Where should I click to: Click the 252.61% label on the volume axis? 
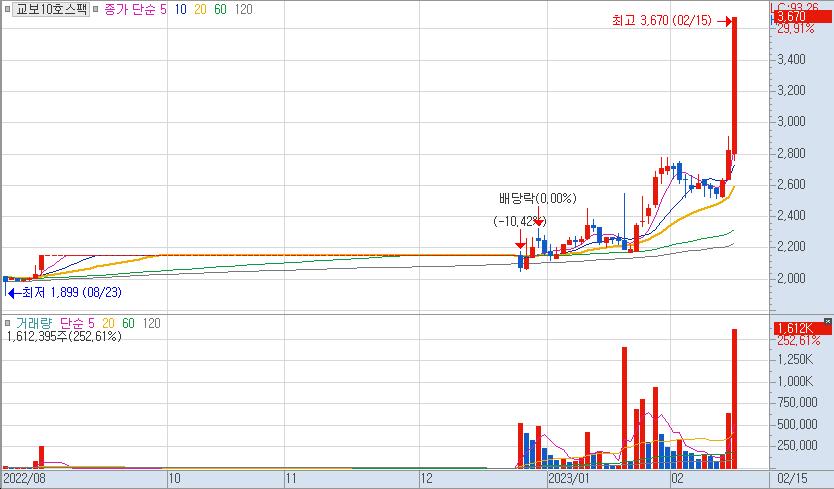[799, 341]
